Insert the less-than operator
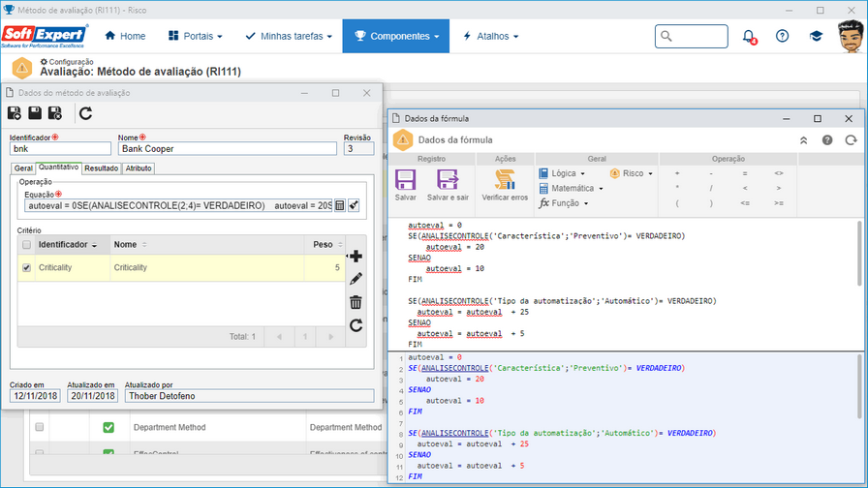The width and height of the screenshot is (868, 488). tap(745, 188)
